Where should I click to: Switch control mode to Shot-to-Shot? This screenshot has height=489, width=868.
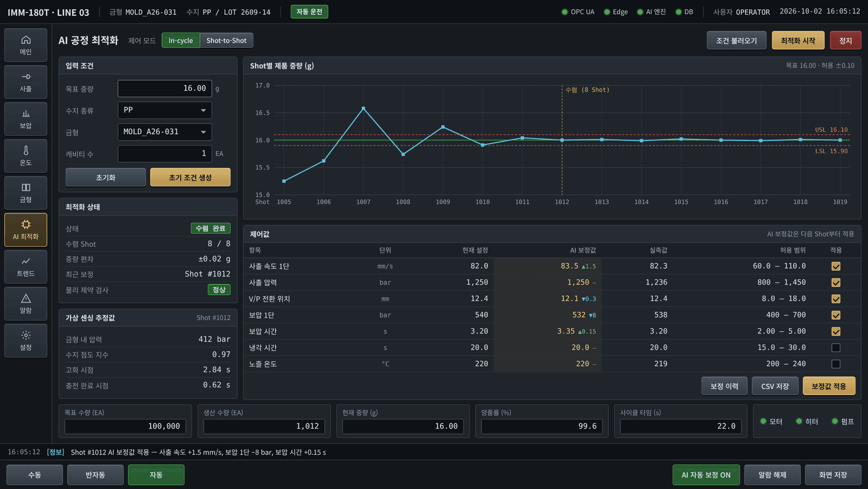coord(226,40)
